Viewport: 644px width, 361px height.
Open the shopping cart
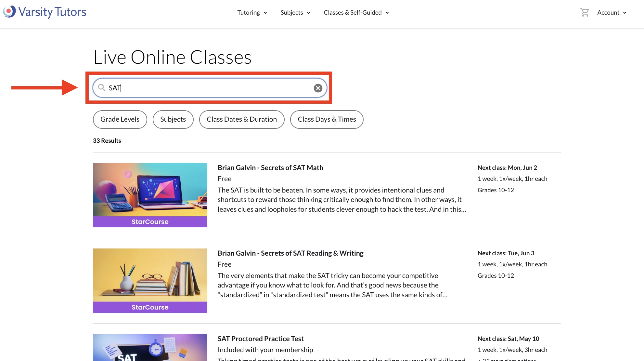pos(585,12)
